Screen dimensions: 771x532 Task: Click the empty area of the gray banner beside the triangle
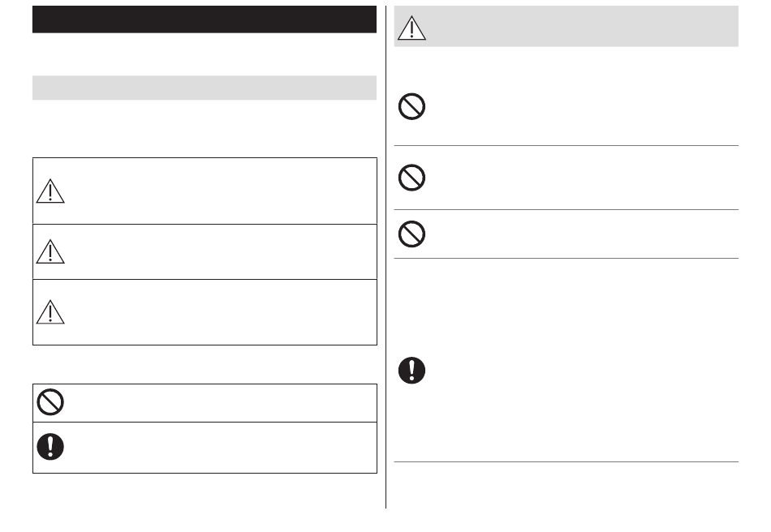(583, 27)
